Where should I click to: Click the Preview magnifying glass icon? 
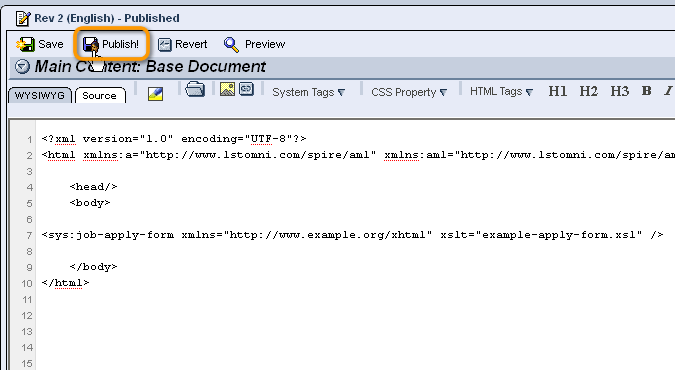[231, 44]
